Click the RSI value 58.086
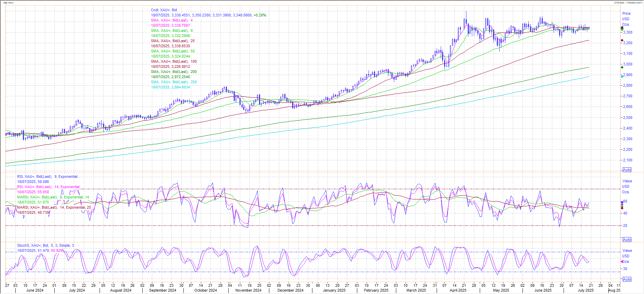Image resolution: width=644 pixels, height=294 pixels. [43, 182]
